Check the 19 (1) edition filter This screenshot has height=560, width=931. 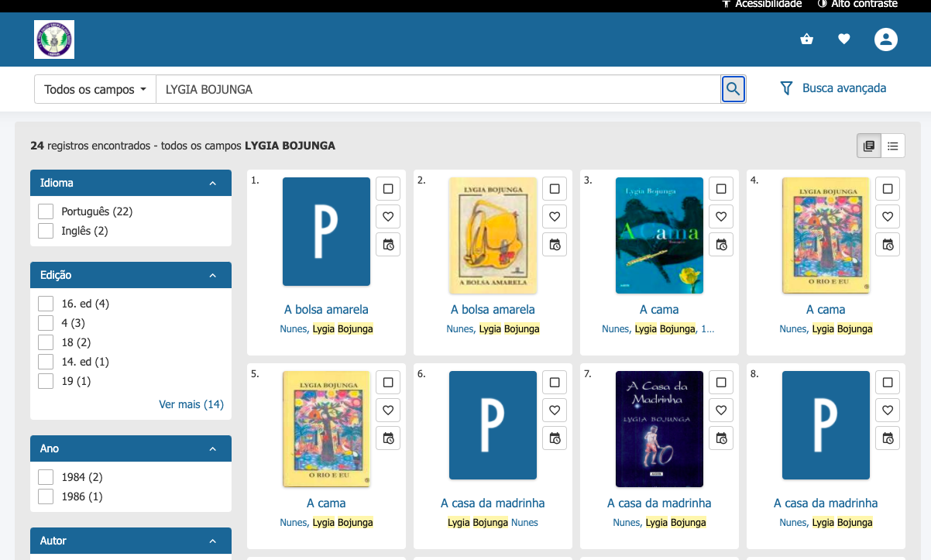[x=46, y=381]
